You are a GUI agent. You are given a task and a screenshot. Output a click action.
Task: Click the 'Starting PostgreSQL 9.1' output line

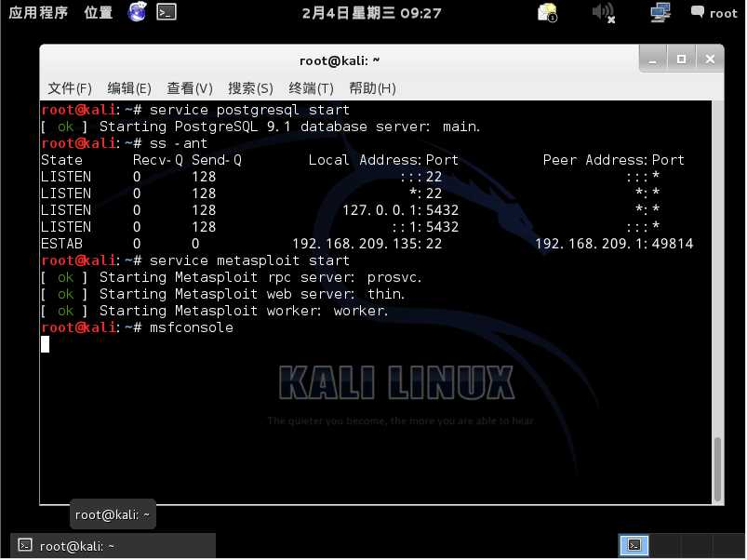(260, 127)
